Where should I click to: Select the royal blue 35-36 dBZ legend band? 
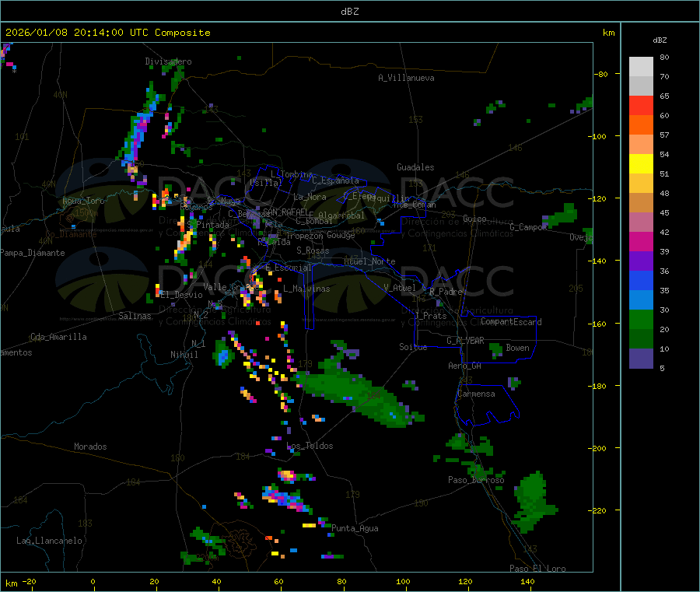pos(641,280)
